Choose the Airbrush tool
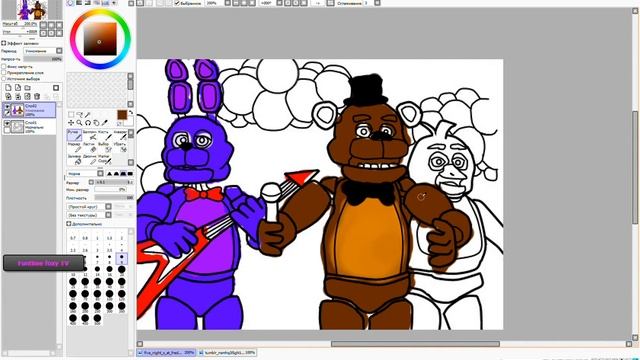 click(x=89, y=135)
